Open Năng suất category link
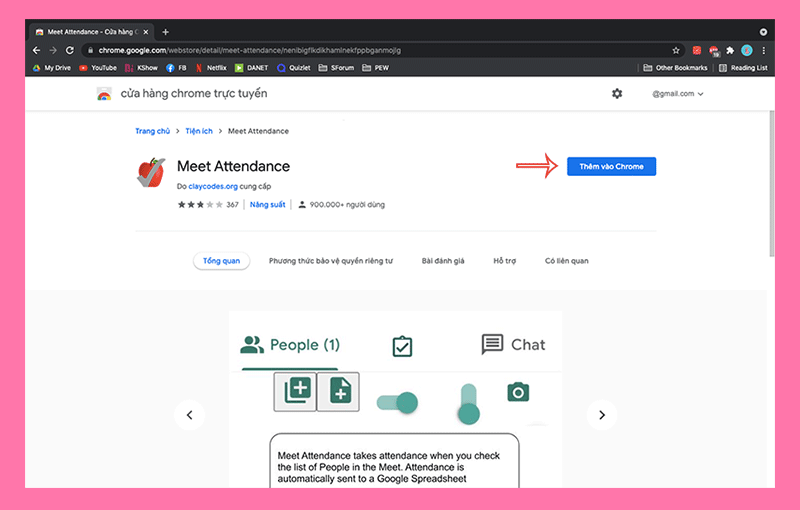The width and height of the screenshot is (800, 510). point(267,205)
